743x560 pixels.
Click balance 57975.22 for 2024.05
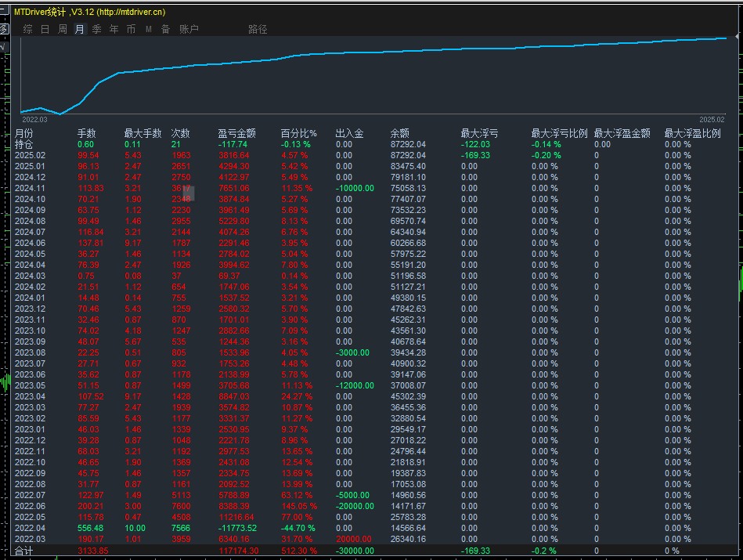tap(408, 254)
